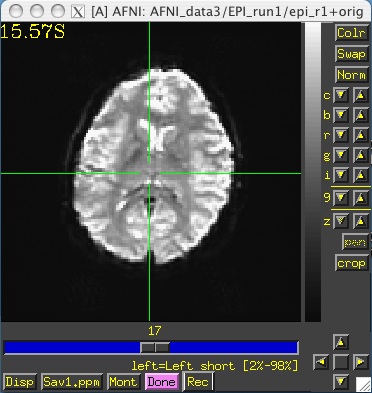Click the contrast 'c' down arrow
The height and width of the screenshot is (393, 372).
coord(341,95)
